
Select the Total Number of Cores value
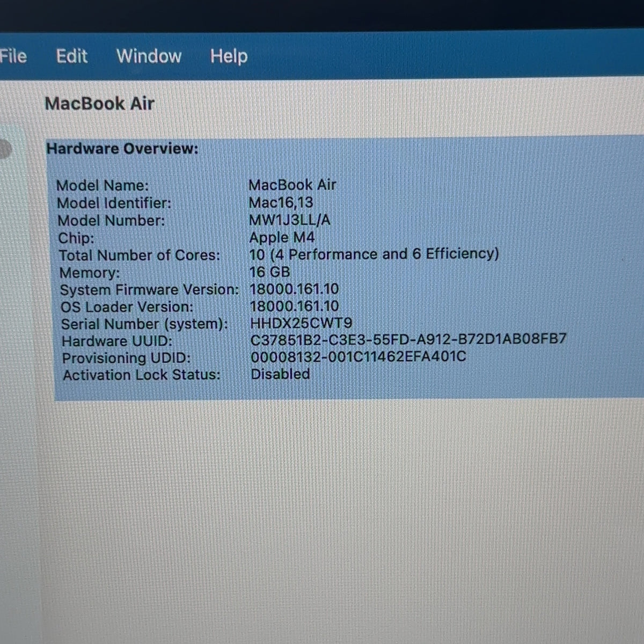374,254
